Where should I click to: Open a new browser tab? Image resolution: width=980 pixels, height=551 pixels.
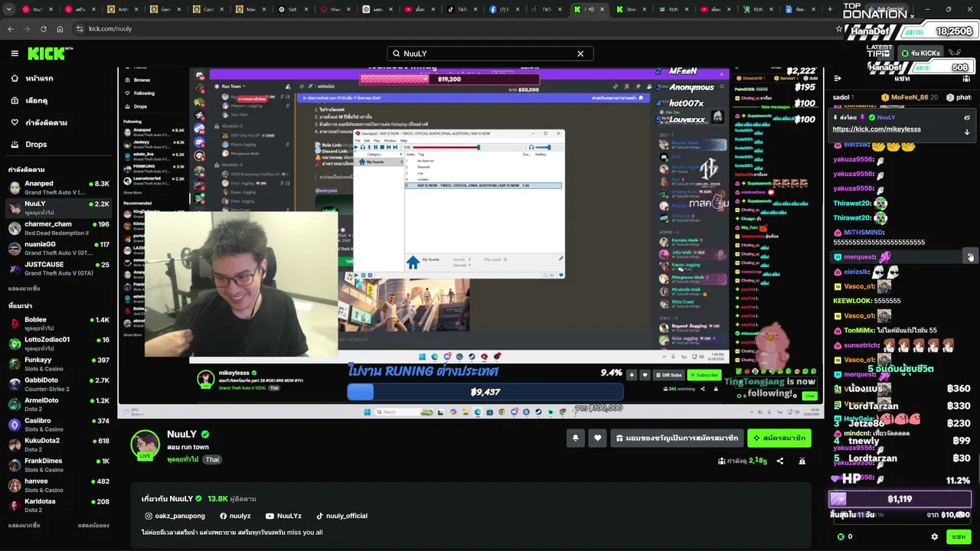pos(830,9)
